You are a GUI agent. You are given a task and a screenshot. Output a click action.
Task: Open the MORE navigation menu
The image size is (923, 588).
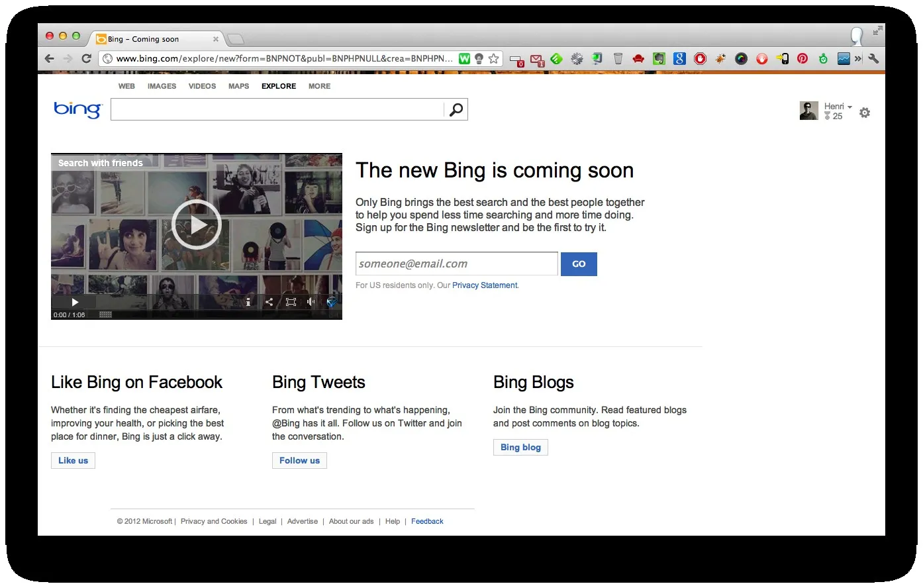(319, 86)
